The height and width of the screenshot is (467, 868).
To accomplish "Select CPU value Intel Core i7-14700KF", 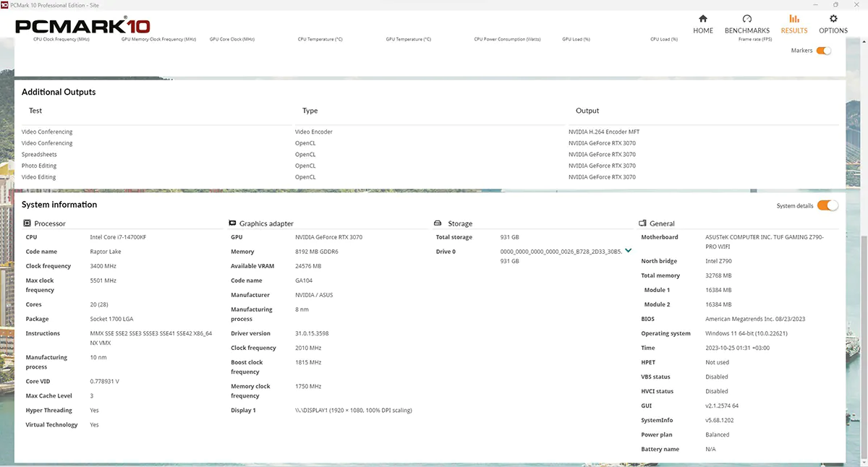I will tap(119, 237).
